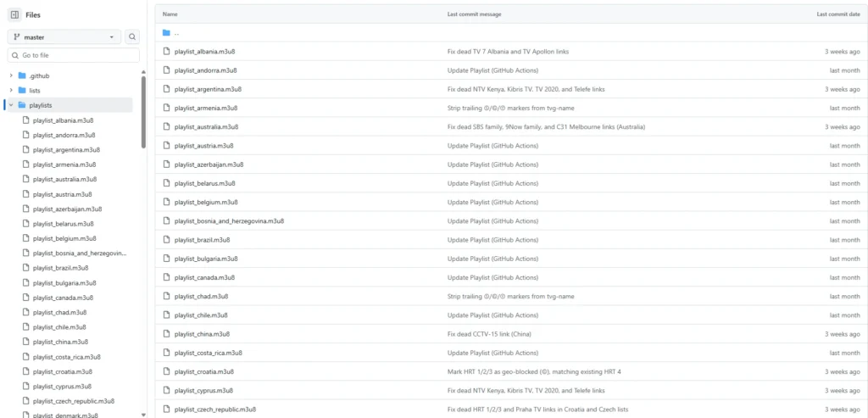Focus the Go to file input
Viewport: 868px width, 418px height.
[x=74, y=55]
